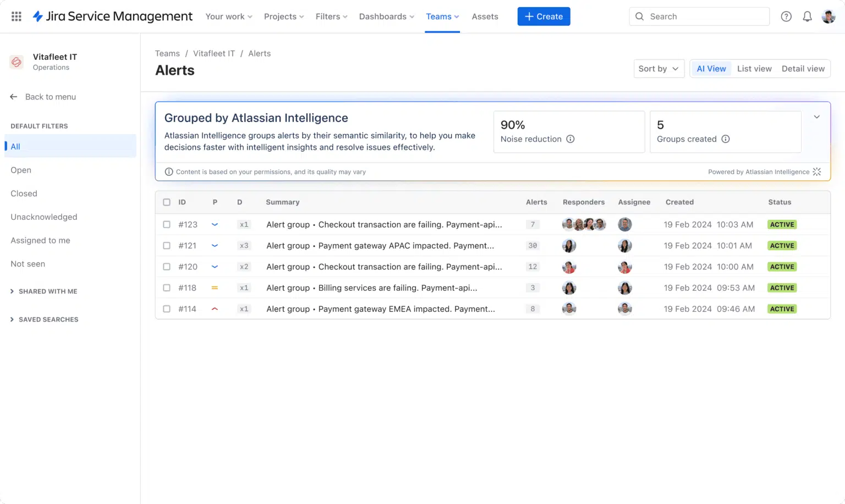Image resolution: width=845 pixels, height=504 pixels.
Task: Click the low priority icon of alert #121
Action: 215,246
